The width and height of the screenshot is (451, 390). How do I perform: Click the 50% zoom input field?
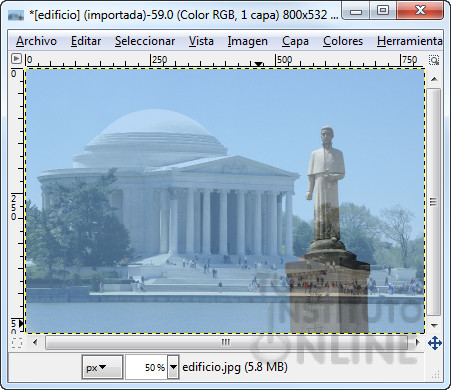coord(146,367)
